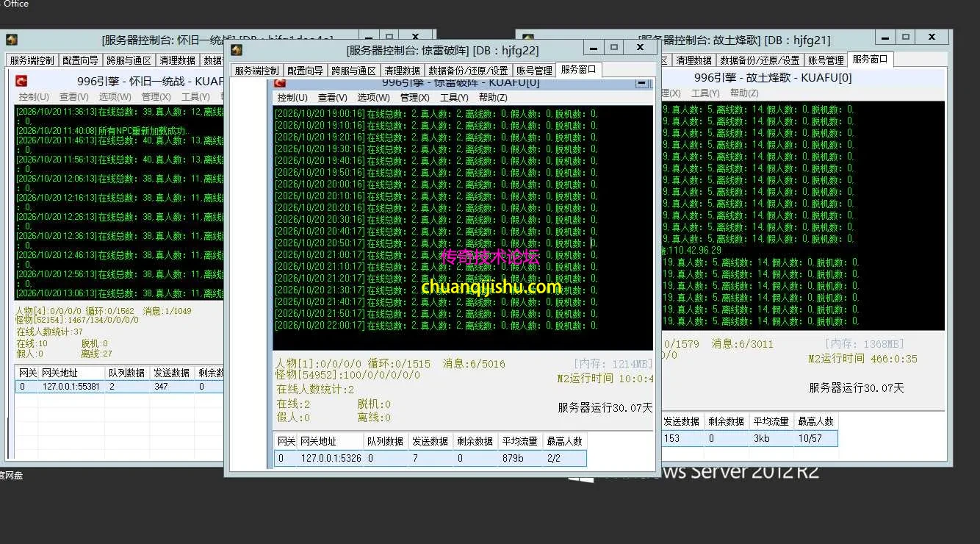The height and width of the screenshot is (544, 980).
Task: Click 网关地址 column header in the 惊雷破阵 window
Action: (x=331, y=441)
